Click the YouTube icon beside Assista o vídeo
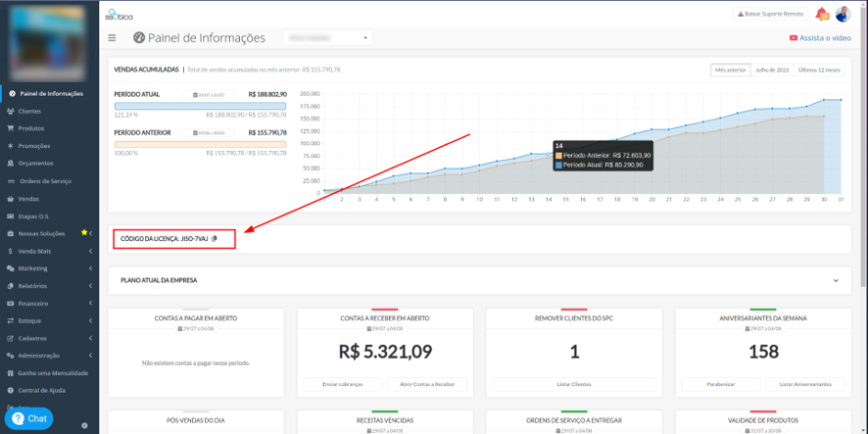 coord(794,38)
